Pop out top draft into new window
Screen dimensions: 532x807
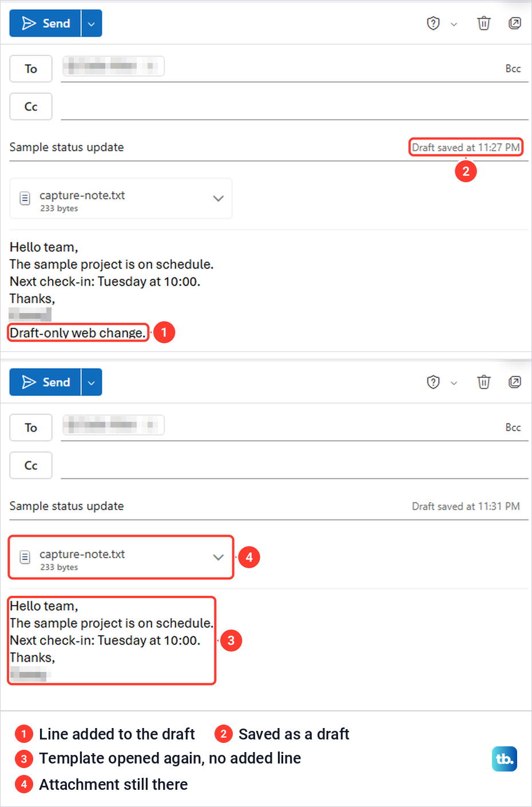click(x=515, y=23)
